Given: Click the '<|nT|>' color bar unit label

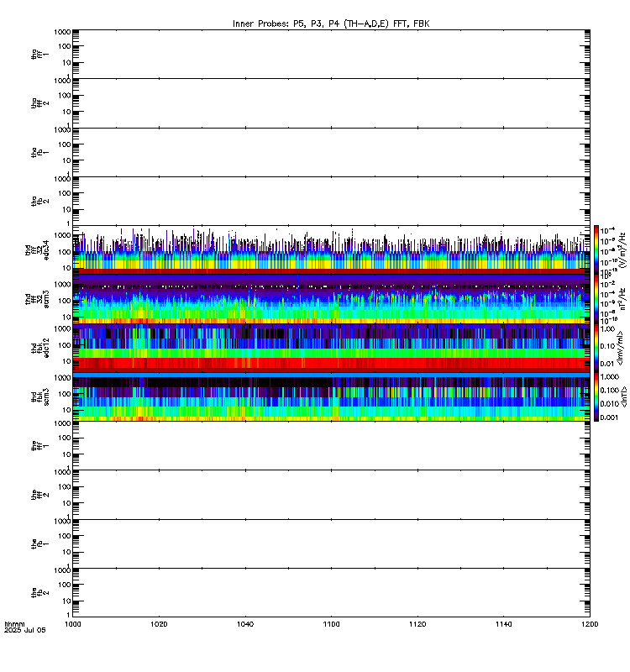Looking at the screenshot, I should pos(624,396).
